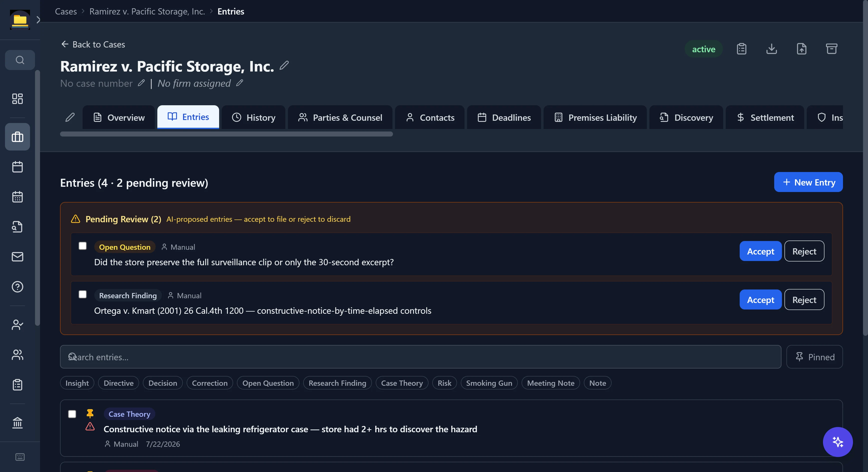Open the document search icon in sidebar

coord(18,226)
